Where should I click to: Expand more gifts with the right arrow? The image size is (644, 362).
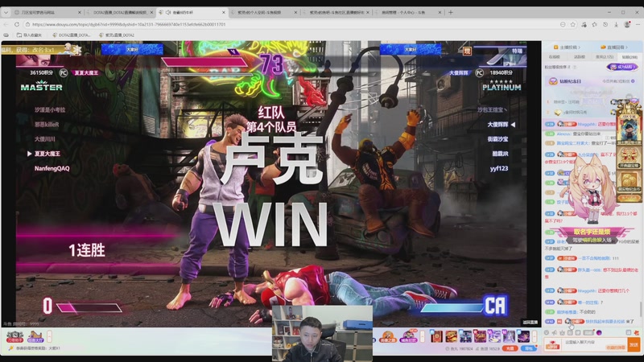click(535, 337)
